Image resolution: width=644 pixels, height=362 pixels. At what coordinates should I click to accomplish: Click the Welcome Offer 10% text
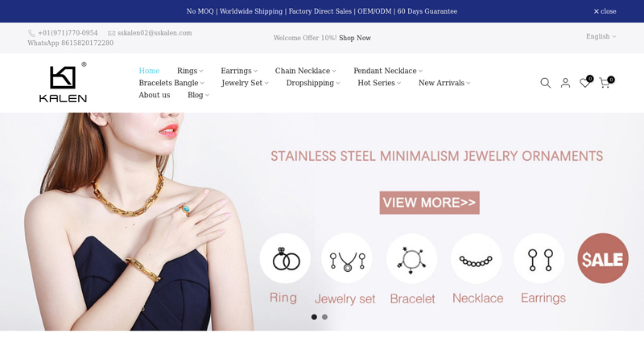tap(305, 38)
